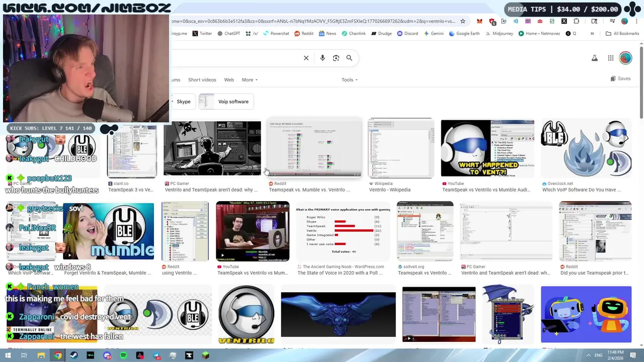Open the Reddit bookmark
644x362 pixels.
click(x=304, y=34)
